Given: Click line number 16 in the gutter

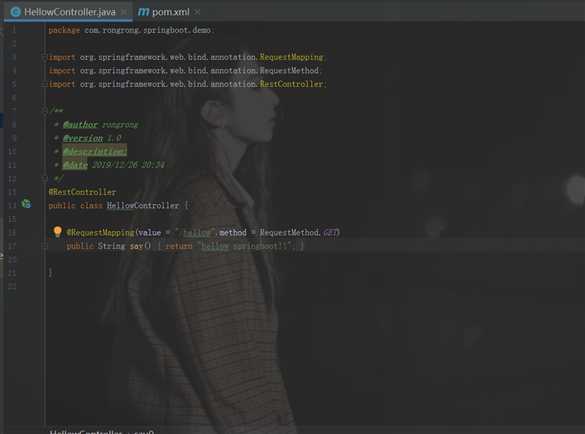Looking at the screenshot, I should 12,232.
